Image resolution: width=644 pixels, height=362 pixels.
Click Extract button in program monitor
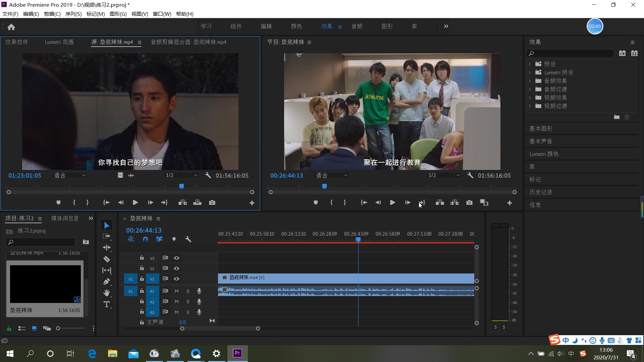click(454, 203)
